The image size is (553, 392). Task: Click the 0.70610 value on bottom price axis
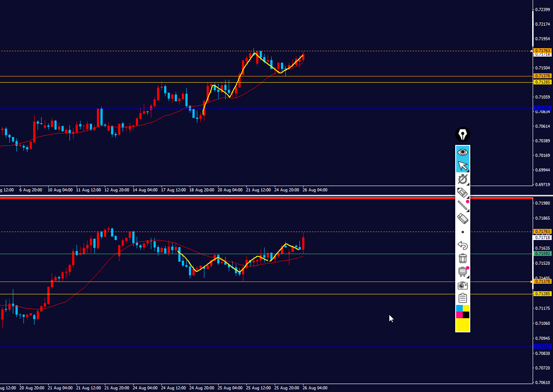[542, 383]
